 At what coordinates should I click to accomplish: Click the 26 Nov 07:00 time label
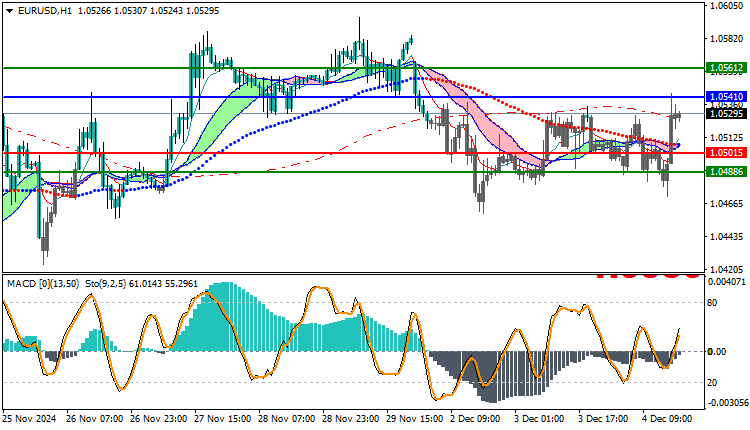coord(95,419)
